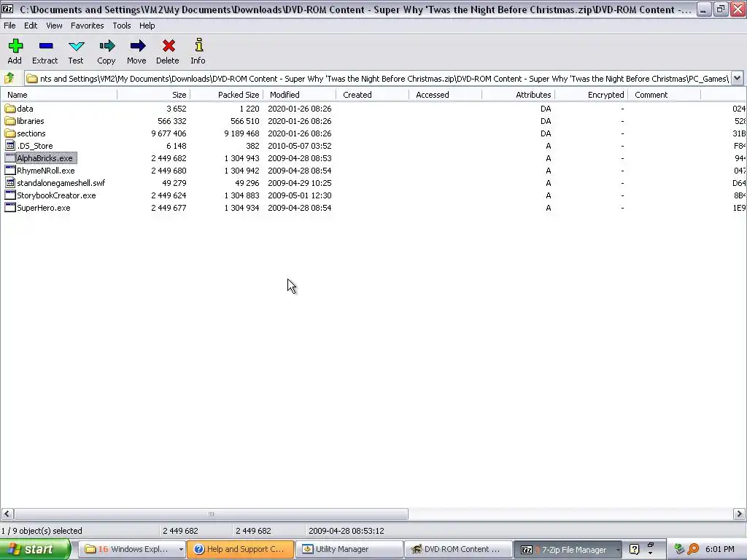Click the address bar path field

coord(378,78)
